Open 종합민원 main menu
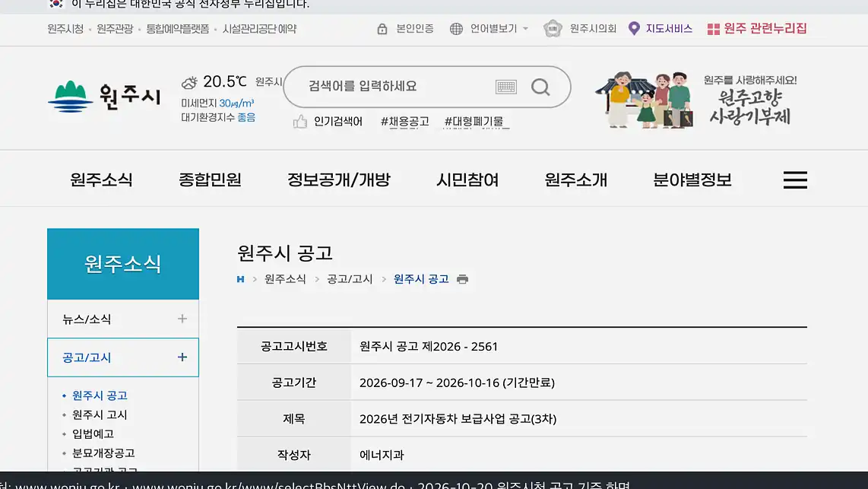This screenshot has height=489, width=868. [210, 180]
